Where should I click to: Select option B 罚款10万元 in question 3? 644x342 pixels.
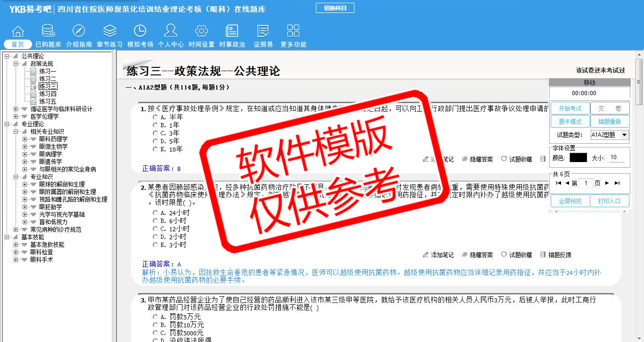156,325
